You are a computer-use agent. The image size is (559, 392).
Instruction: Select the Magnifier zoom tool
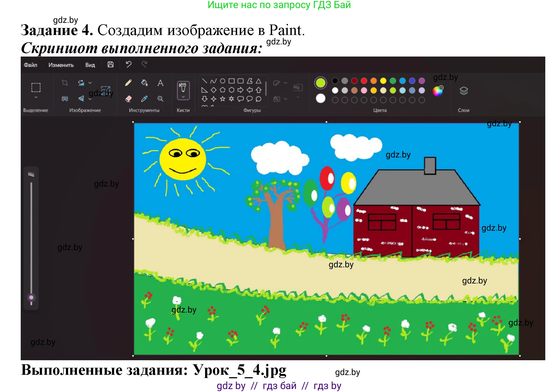[160, 99]
